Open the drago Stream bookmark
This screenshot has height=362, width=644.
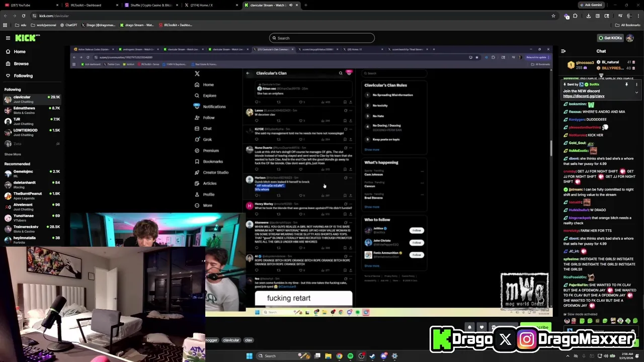137,25
